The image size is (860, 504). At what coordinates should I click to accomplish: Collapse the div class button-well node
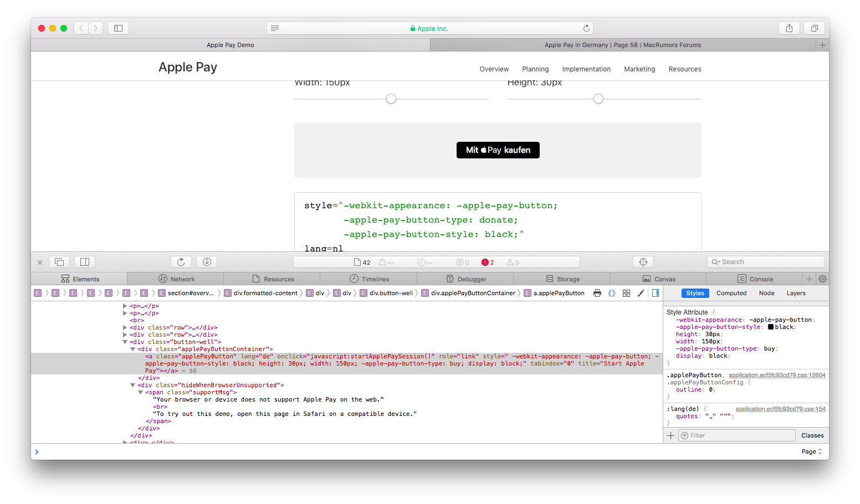(x=125, y=342)
